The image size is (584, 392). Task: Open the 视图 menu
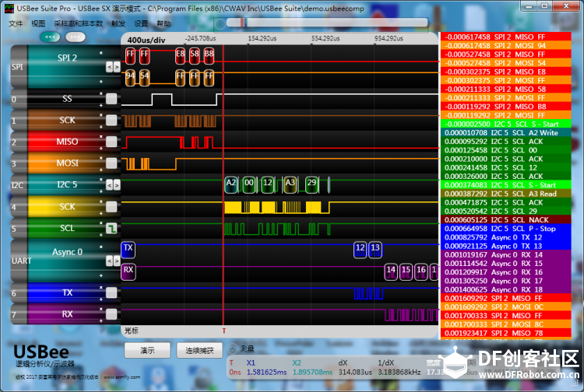38,24
